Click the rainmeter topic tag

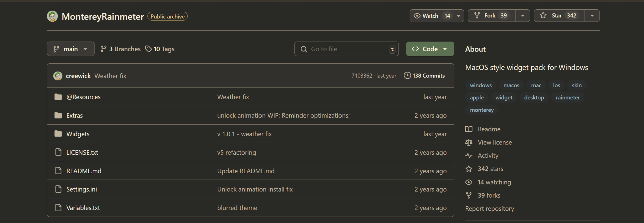pos(568,98)
